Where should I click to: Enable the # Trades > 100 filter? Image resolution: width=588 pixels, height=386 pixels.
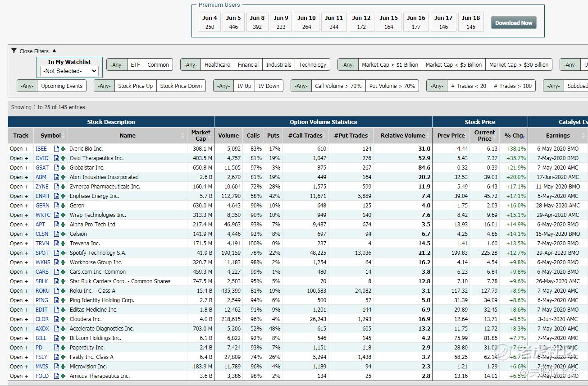point(513,86)
